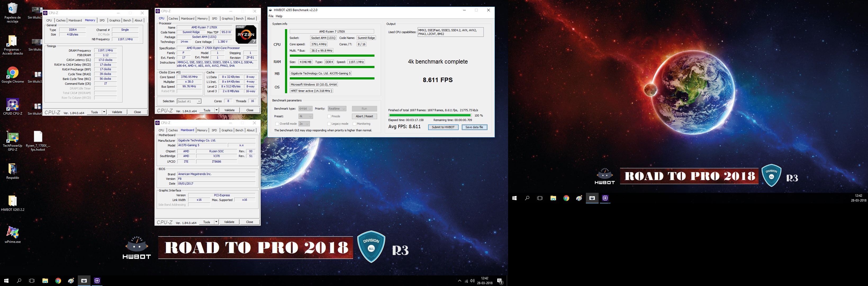Image resolution: width=868 pixels, height=286 pixels.
Task: Select the Sin titulo2 desktop file
Action: (x=35, y=12)
